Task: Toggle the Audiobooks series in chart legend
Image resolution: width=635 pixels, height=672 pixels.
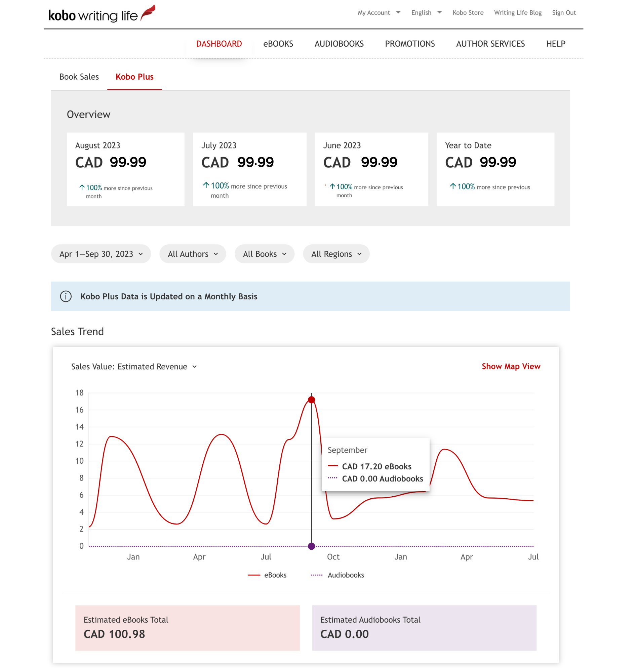Action: point(338,575)
